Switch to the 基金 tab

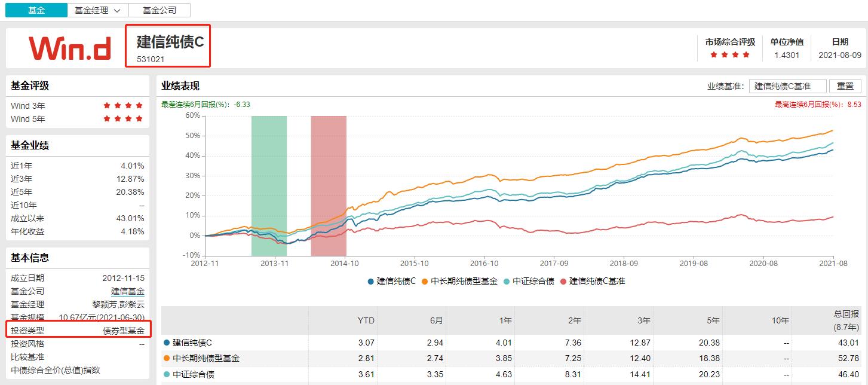36,10
